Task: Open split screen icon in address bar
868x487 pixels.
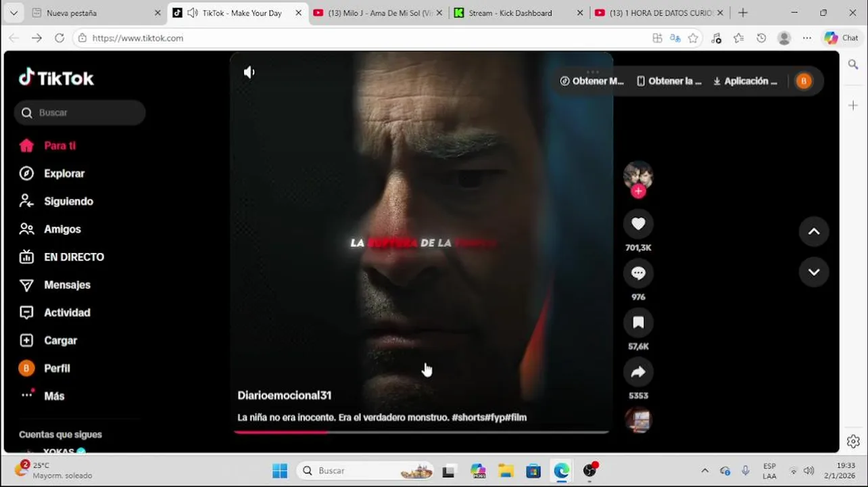Action: click(657, 38)
